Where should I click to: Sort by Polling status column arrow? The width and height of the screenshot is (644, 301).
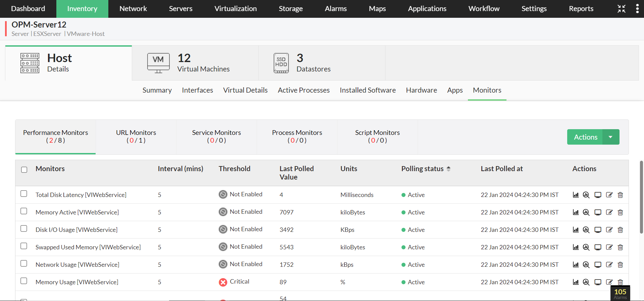coord(448,169)
